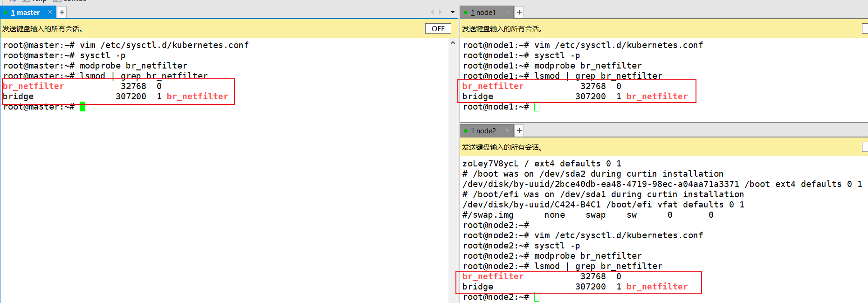Close the node1 tab

point(507,12)
